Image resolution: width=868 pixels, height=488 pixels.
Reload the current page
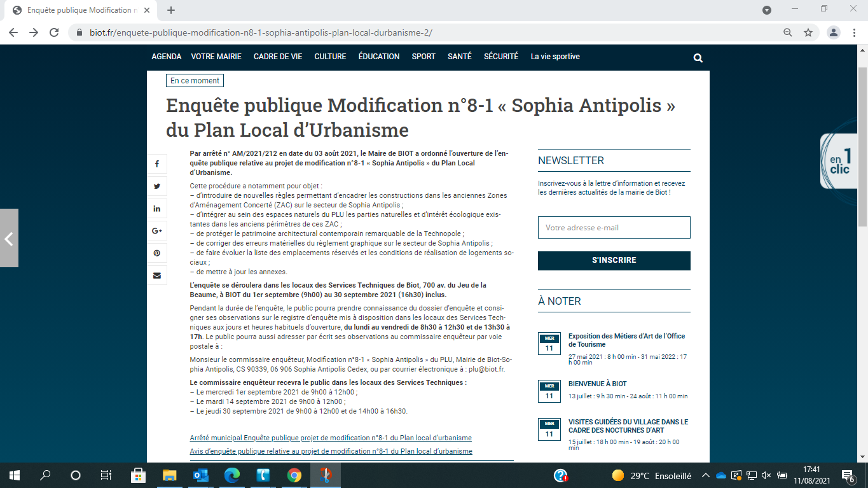(55, 32)
